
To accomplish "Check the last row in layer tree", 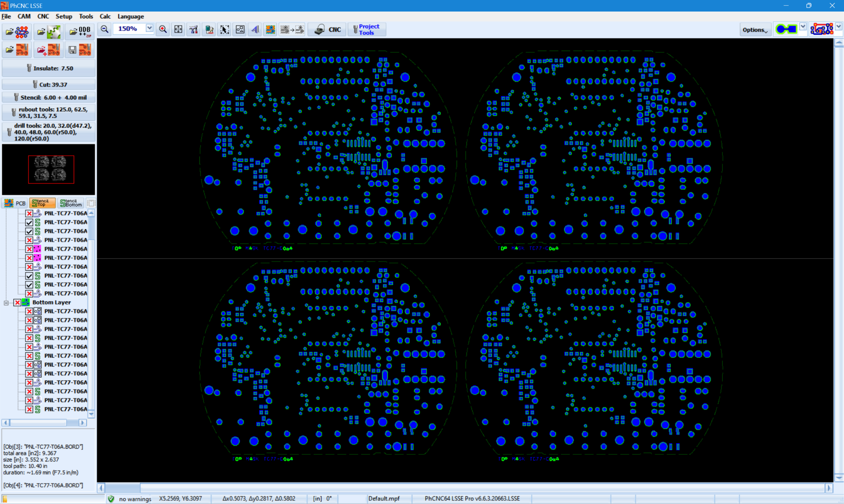I will (29, 410).
